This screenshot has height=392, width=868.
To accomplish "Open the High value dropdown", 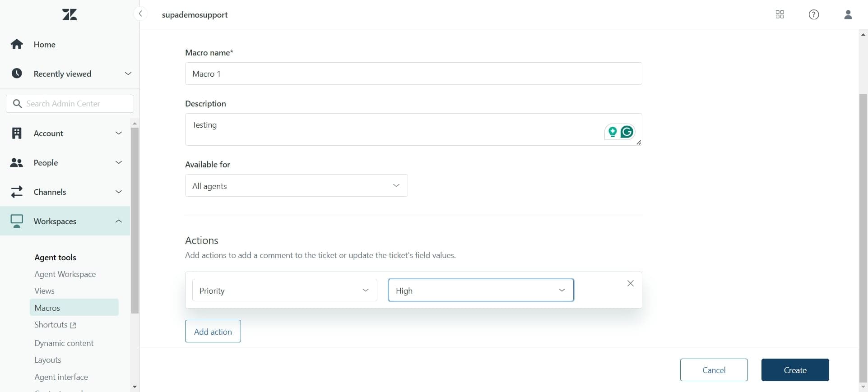I will [481, 291].
